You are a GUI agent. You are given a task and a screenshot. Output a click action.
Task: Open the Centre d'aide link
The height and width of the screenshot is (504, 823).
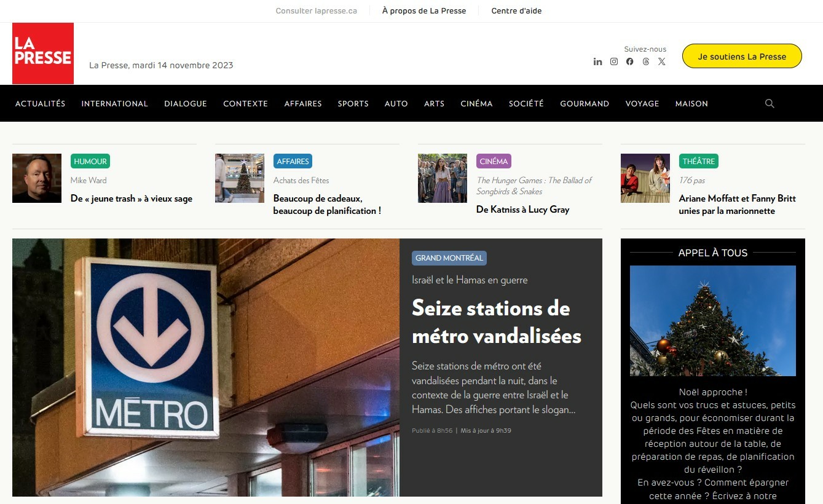click(516, 11)
